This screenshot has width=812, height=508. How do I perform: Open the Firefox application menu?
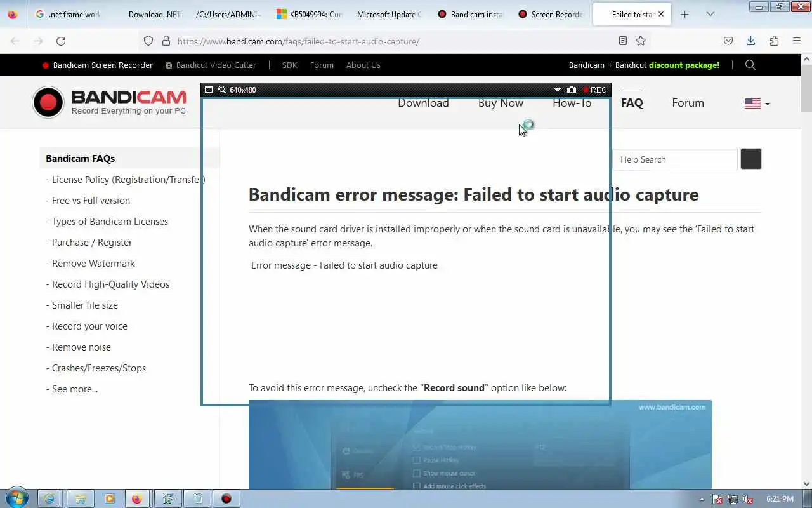(x=797, y=41)
